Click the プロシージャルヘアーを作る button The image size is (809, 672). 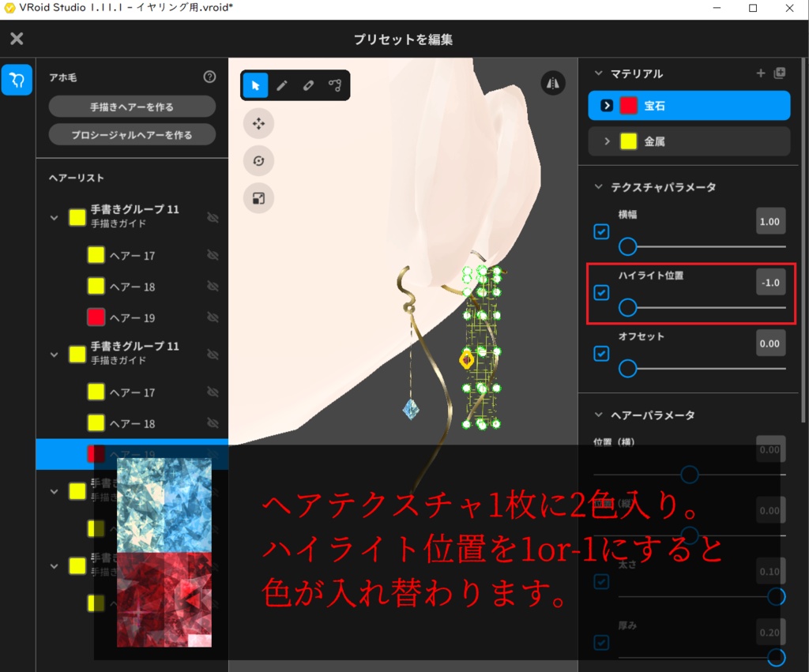point(131,134)
